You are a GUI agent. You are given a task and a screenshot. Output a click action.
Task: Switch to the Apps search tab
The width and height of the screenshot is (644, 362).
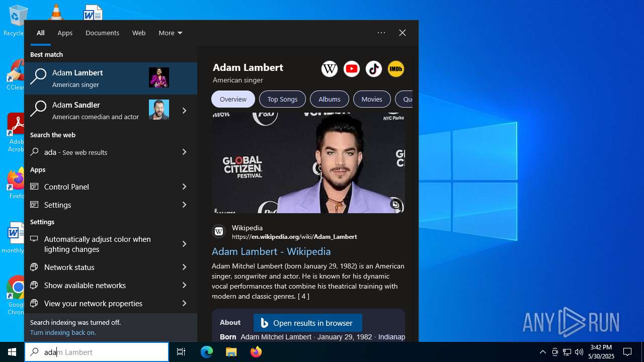(x=65, y=33)
